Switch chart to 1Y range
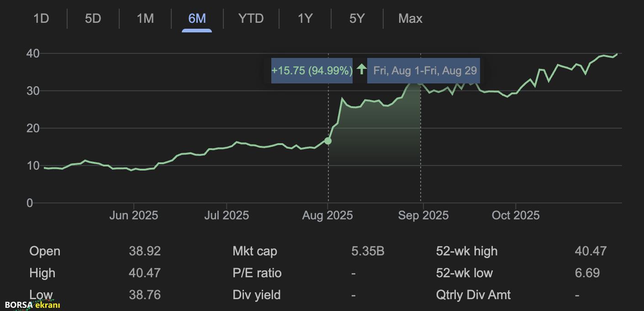 pos(305,19)
